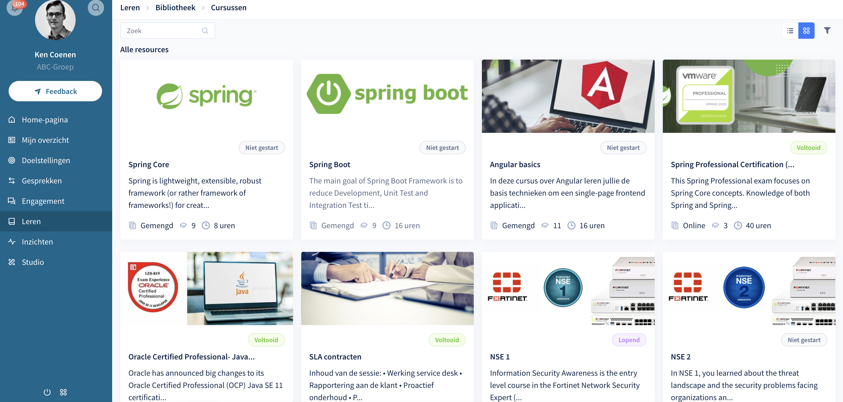Screen dimensions: 843x402
Task: Click Niet gestart badge on Angular basics
Action: (624, 148)
